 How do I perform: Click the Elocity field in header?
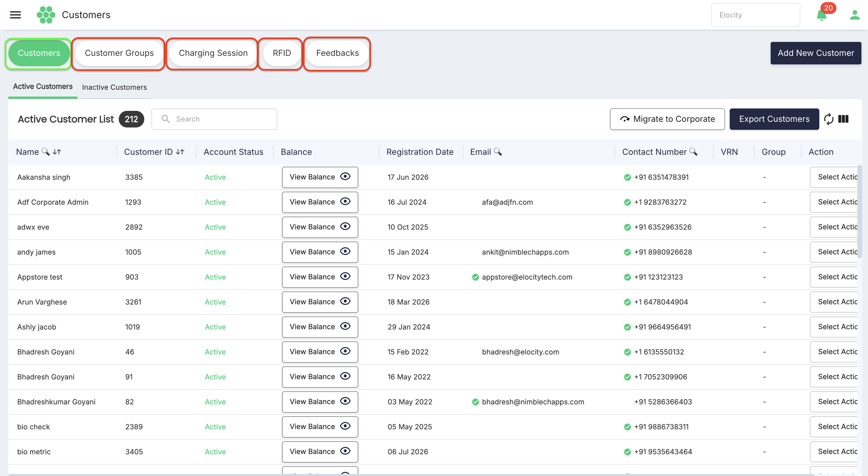pos(755,15)
